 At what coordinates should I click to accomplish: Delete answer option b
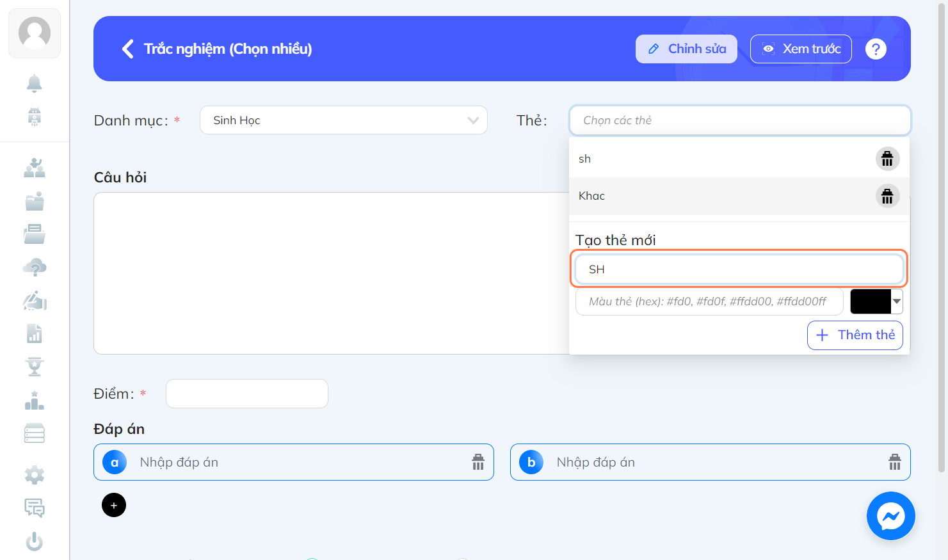tap(895, 462)
